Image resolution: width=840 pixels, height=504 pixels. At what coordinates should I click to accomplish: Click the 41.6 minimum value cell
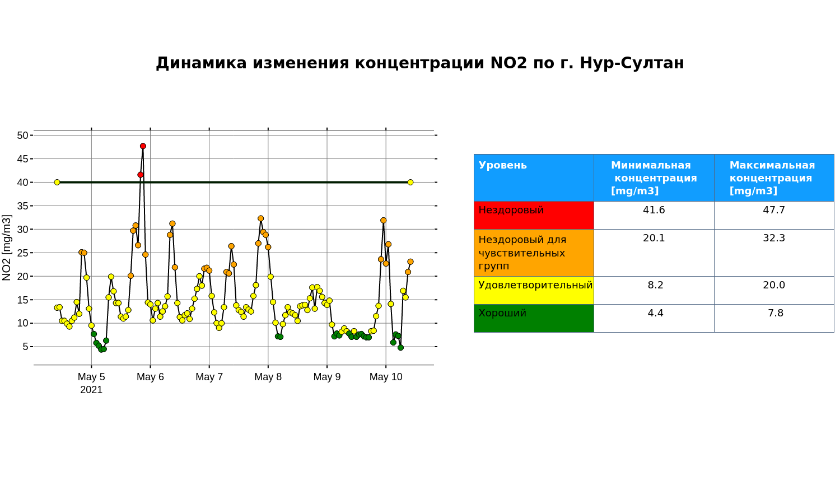coord(654,215)
